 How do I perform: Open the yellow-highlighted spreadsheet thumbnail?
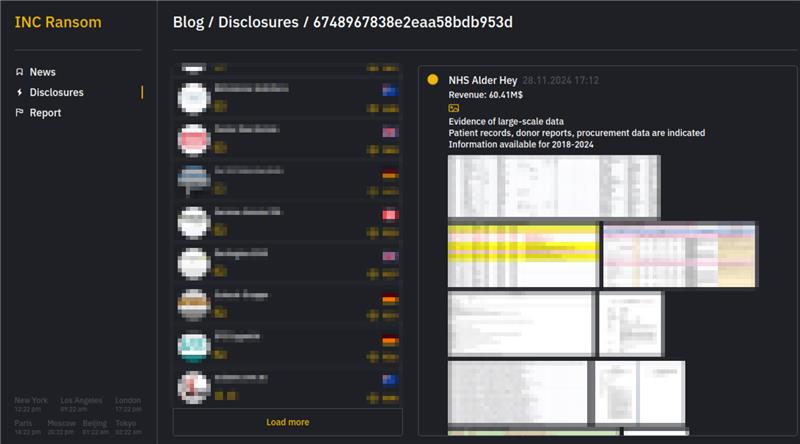[523, 255]
